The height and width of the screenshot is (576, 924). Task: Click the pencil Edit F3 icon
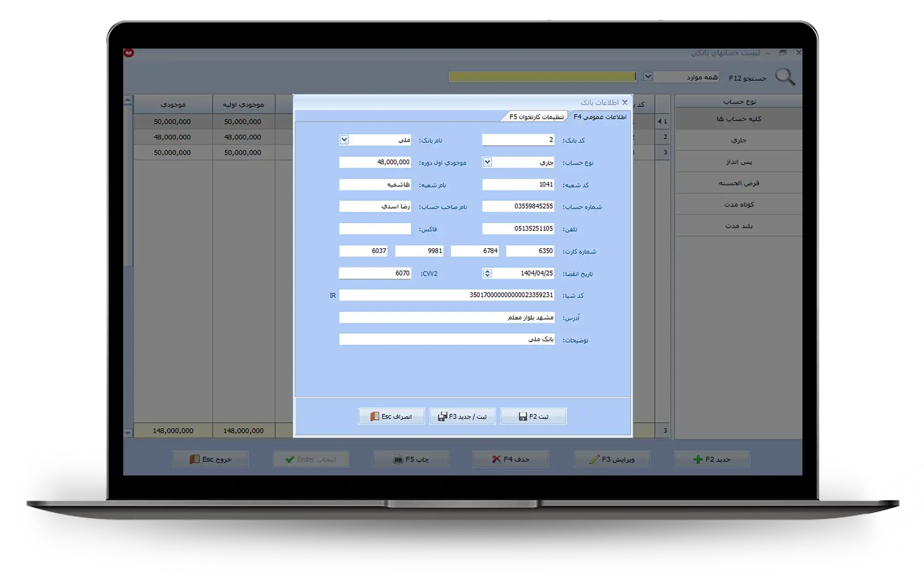pyautogui.click(x=594, y=459)
